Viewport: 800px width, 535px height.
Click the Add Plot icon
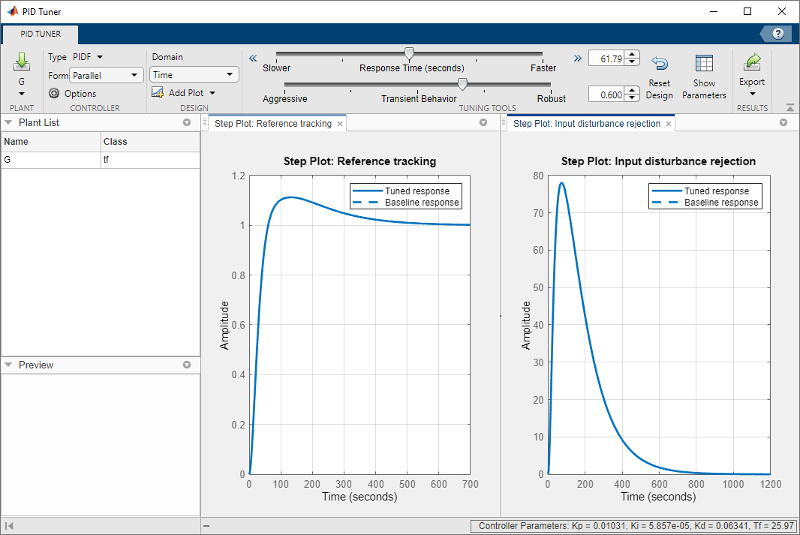(158, 93)
